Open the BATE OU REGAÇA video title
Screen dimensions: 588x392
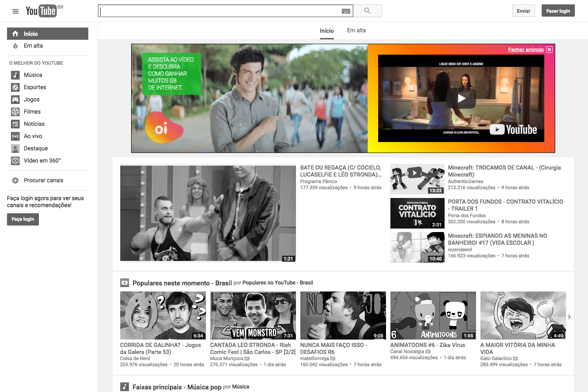(341, 171)
